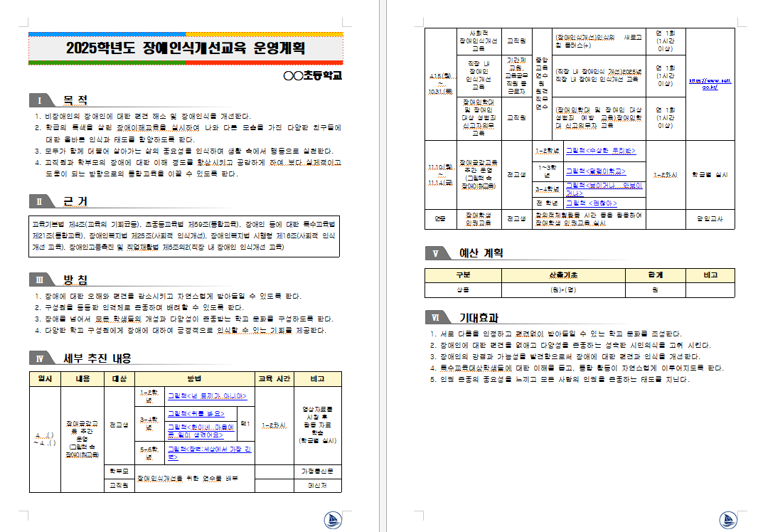Open the link 그림책<환이네 마음에 큰 일이 생겼어요>
Image resolution: width=758 pixels, height=532 pixels.
tap(201, 431)
